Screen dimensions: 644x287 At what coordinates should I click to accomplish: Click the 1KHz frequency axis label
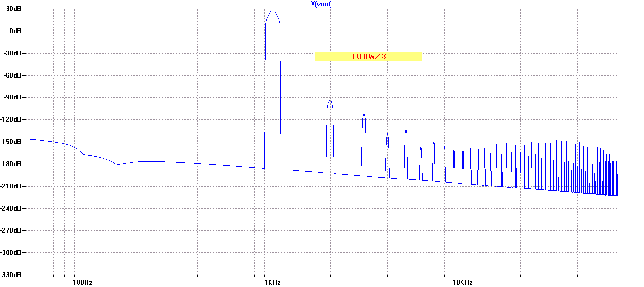click(273, 282)
